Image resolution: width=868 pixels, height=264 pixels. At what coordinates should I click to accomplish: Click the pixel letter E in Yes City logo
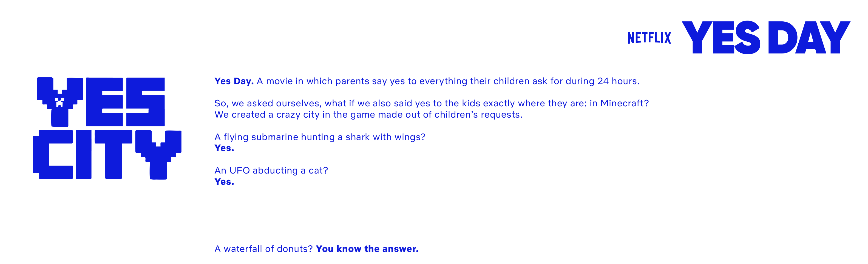pyautogui.click(x=104, y=102)
